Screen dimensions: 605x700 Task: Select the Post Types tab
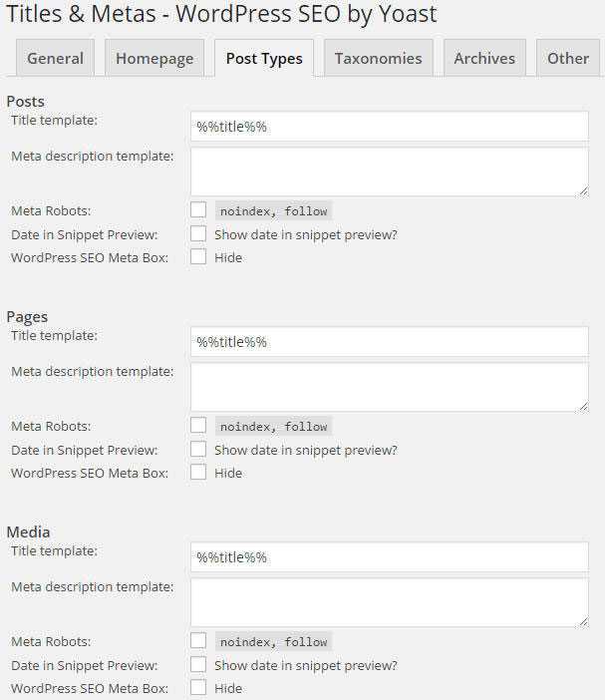point(264,58)
